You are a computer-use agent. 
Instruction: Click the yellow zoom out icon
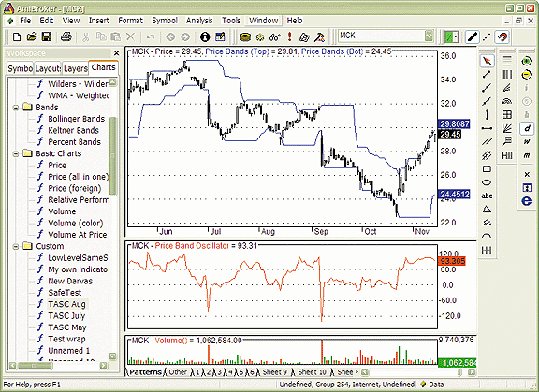coord(527,75)
